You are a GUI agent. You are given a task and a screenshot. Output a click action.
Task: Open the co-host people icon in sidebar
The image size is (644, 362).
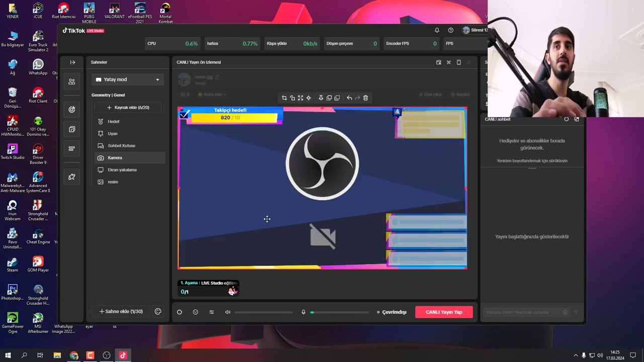point(72,81)
